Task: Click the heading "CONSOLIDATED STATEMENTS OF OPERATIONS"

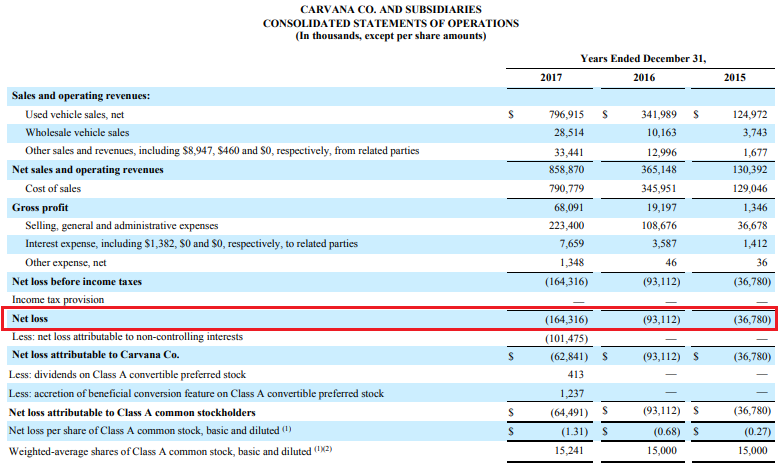Action: pyautogui.click(x=390, y=23)
